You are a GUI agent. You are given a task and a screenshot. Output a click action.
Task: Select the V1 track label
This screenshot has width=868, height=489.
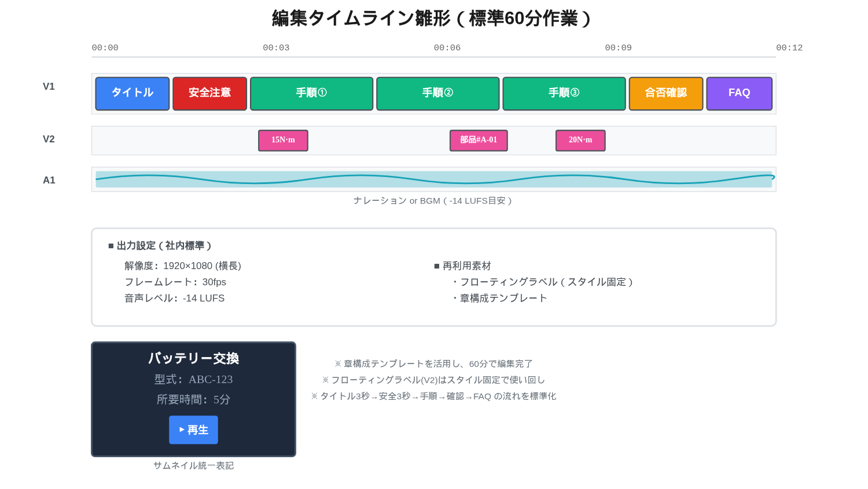[49, 87]
